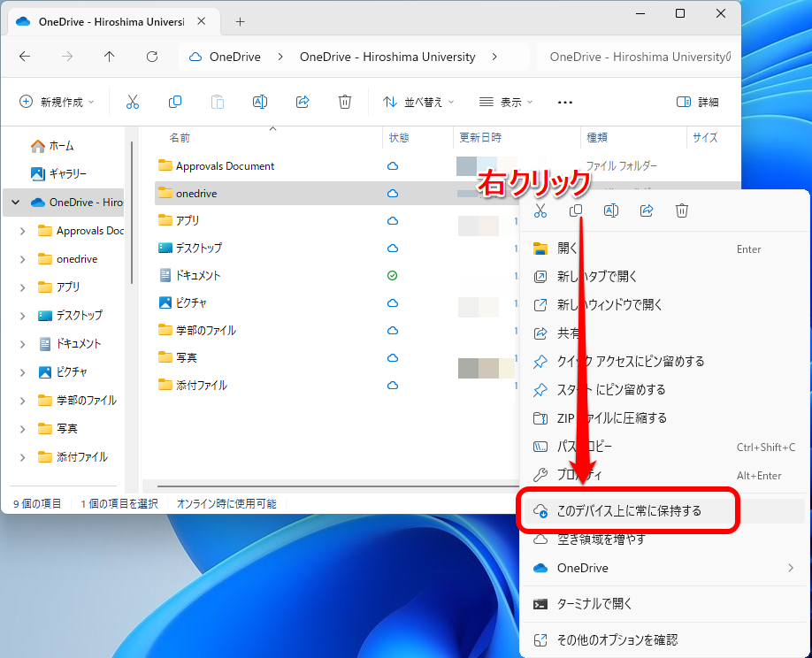This screenshot has width=812, height=658.
Task: Click the OneDrive cloud icon in address bar
Action: 195,57
